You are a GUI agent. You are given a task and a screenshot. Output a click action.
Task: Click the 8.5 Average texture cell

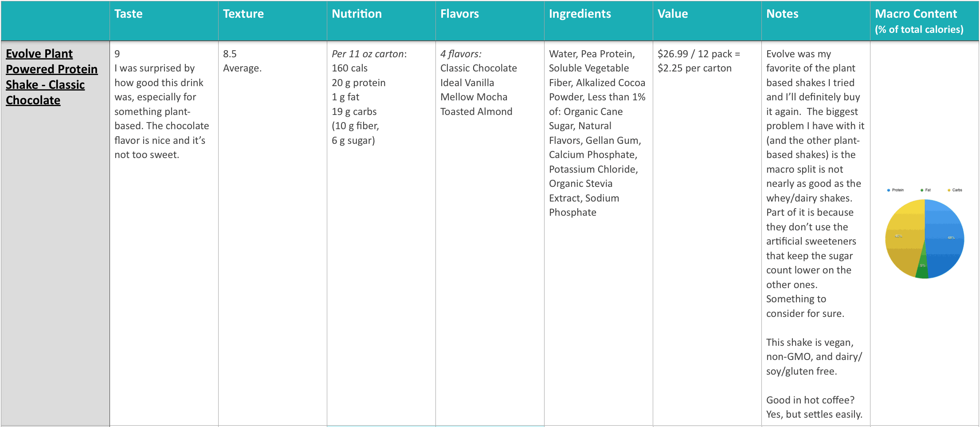(x=242, y=61)
